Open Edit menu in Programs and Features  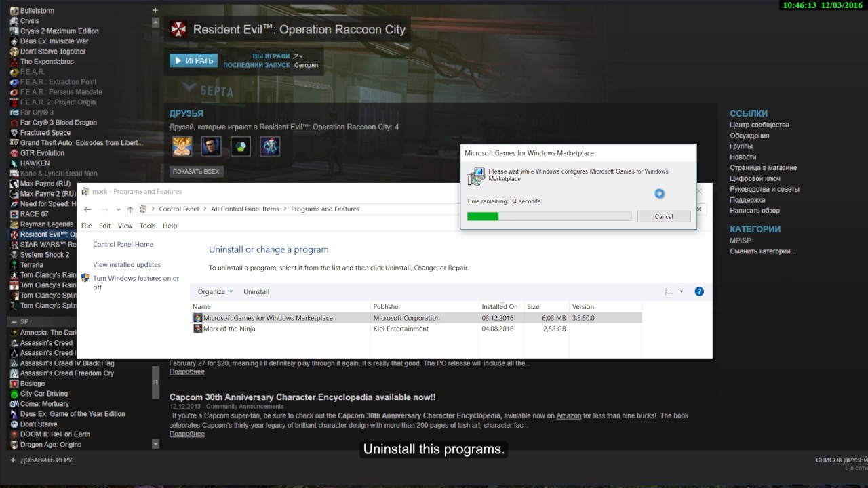[x=104, y=226]
